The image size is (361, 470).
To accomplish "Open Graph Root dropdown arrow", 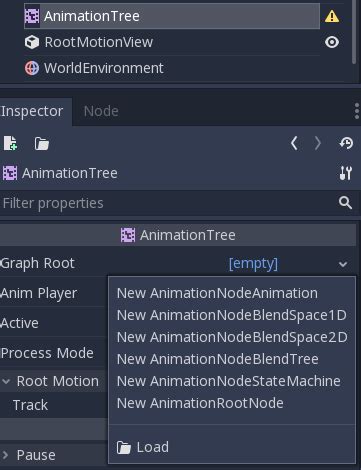I will pyautogui.click(x=343, y=264).
